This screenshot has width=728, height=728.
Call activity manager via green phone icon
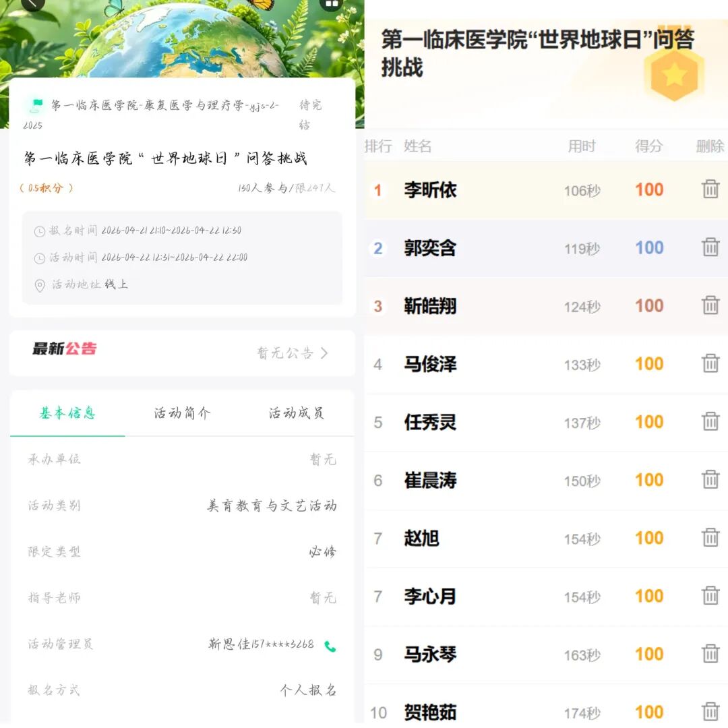tap(330, 646)
